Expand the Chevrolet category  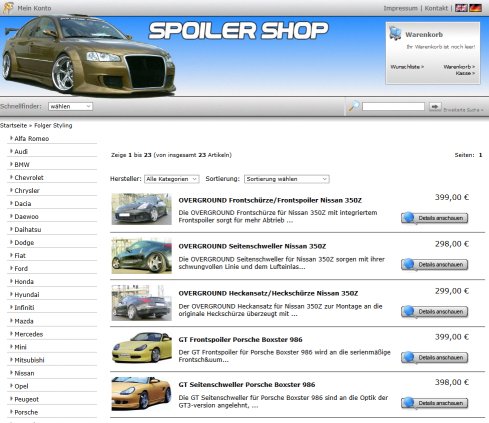click(x=29, y=177)
